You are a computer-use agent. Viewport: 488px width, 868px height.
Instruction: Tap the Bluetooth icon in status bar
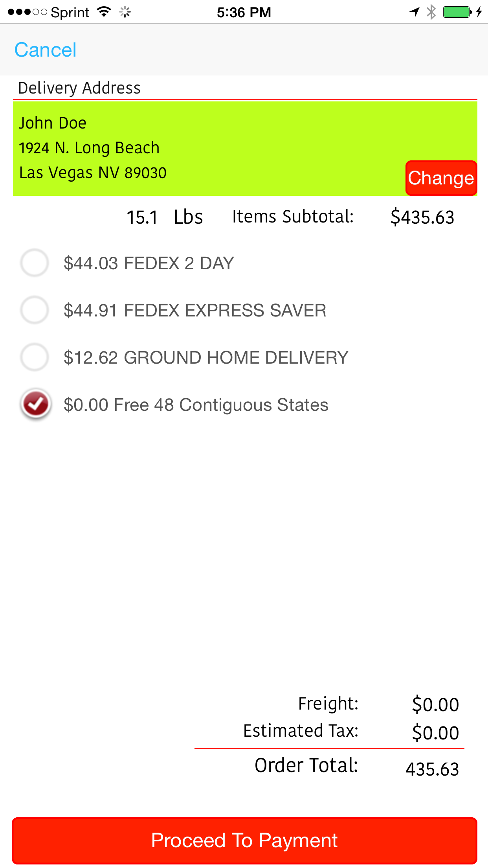[431, 12]
